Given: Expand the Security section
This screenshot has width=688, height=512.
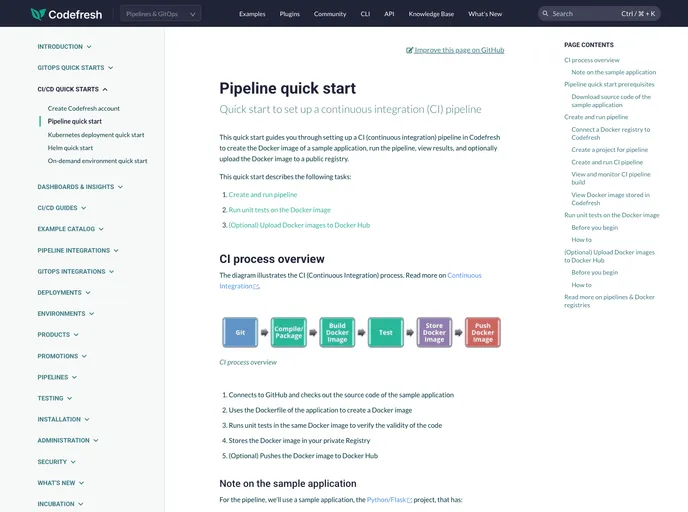Looking at the screenshot, I should (x=57, y=462).
